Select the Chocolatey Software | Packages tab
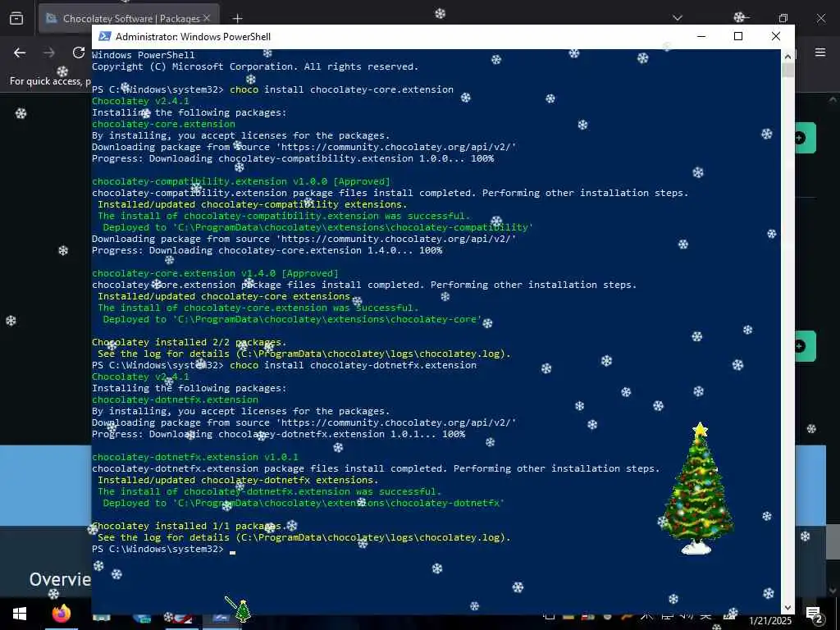 click(129, 19)
